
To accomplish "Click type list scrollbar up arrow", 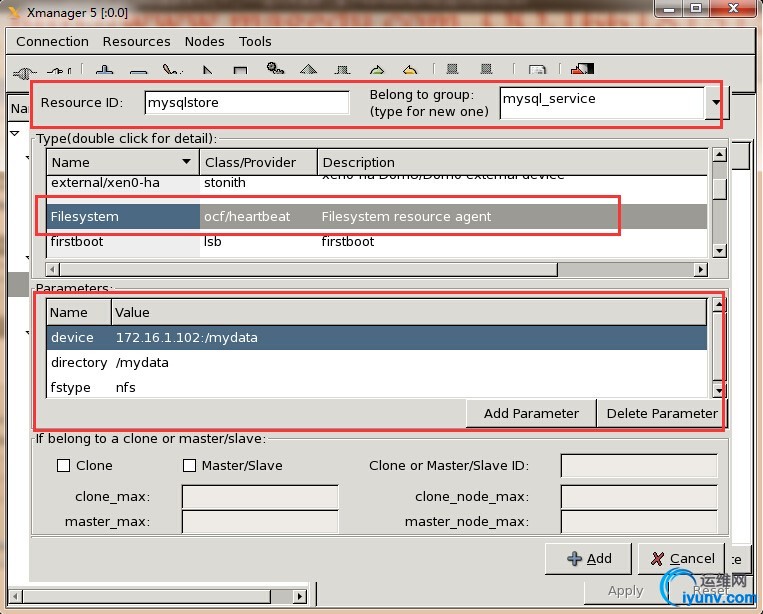I will tap(719, 155).
